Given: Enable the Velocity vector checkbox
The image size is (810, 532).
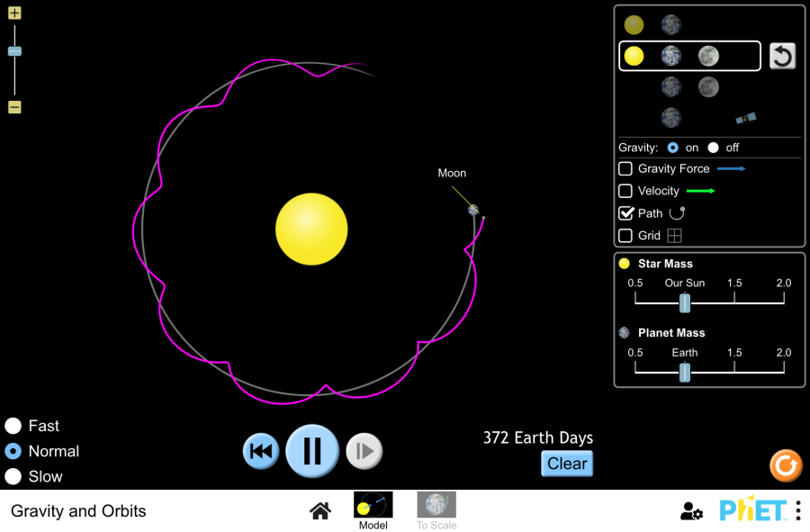Looking at the screenshot, I should coord(625,191).
